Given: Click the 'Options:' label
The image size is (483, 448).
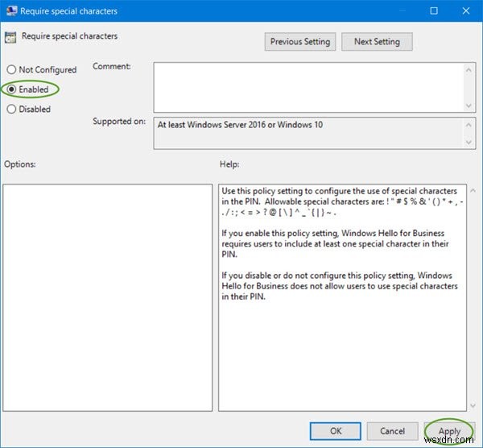Looking at the screenshot, I should (x=19, y=164).
